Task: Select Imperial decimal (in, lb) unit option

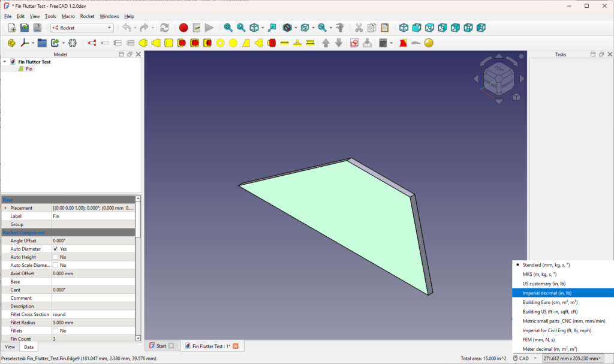Action: coord(547,293)
